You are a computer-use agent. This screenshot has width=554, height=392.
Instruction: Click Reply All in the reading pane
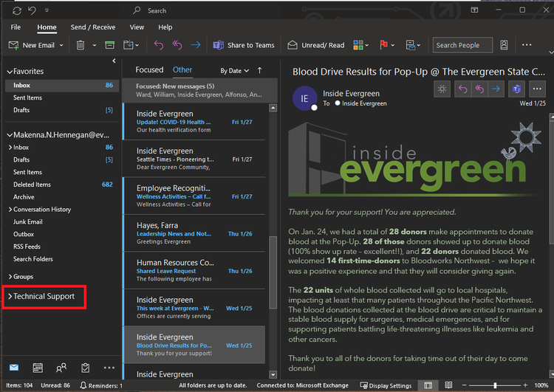[479, 89]
